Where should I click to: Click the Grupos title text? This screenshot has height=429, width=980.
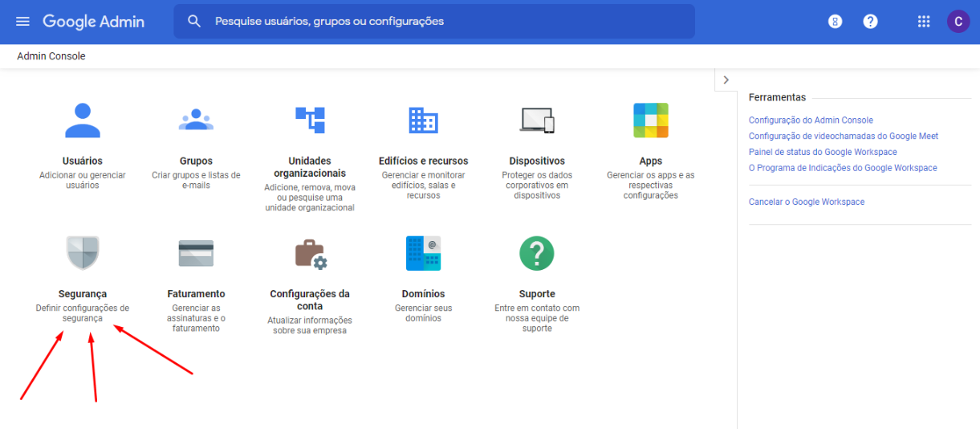coord(196,161)
